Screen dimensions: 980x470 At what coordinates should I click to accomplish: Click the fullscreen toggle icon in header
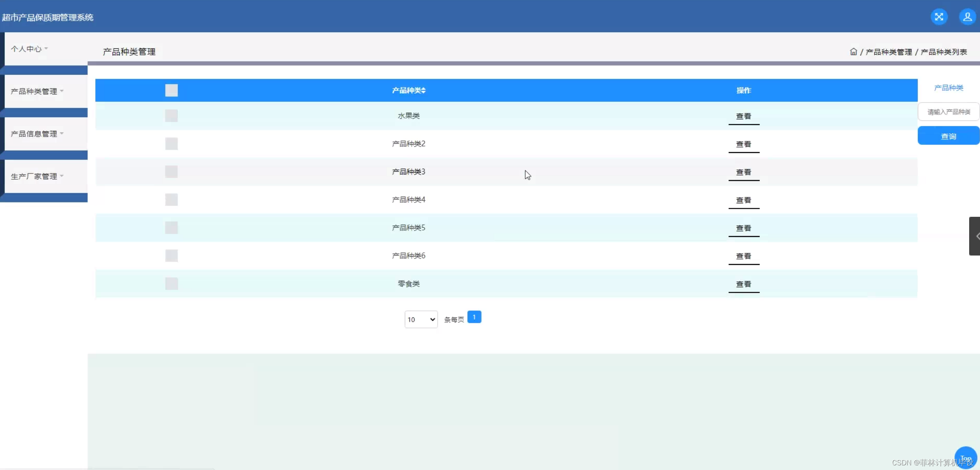939,17
